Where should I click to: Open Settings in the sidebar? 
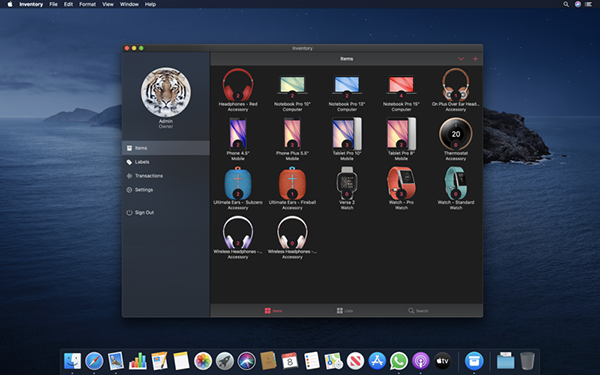coord(166,190)
